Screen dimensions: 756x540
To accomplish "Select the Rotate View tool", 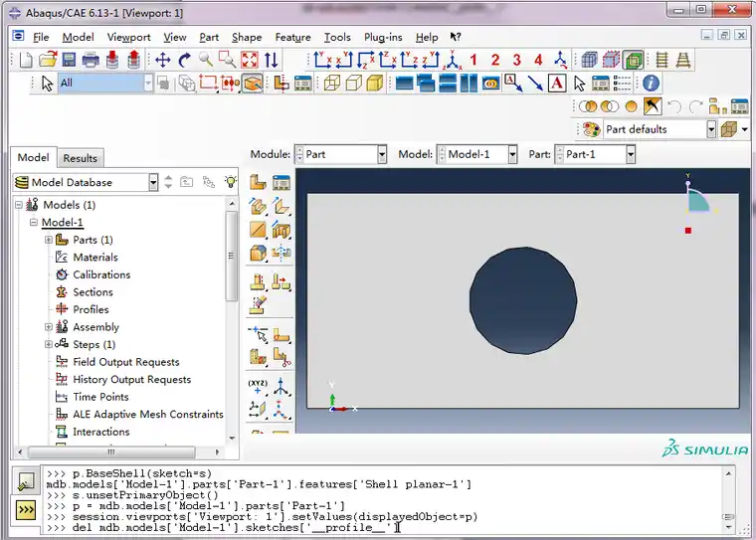I will tap(184, 61).
